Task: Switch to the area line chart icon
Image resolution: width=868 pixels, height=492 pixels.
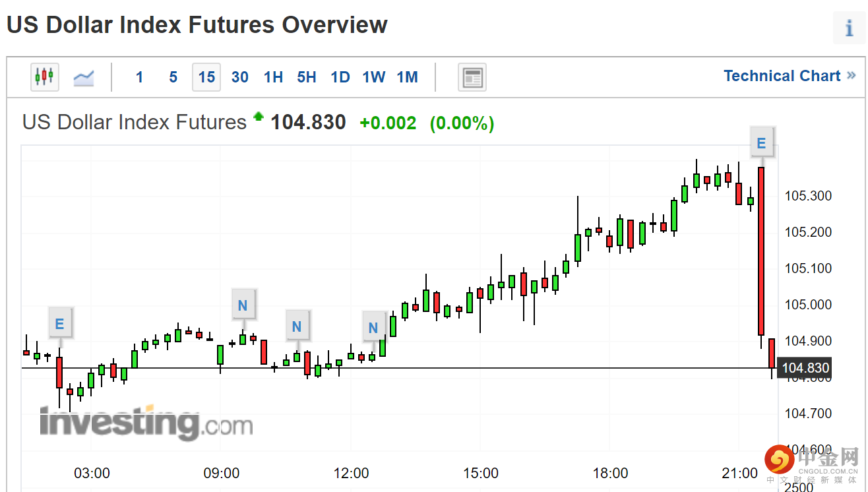Action: (84, 77)
